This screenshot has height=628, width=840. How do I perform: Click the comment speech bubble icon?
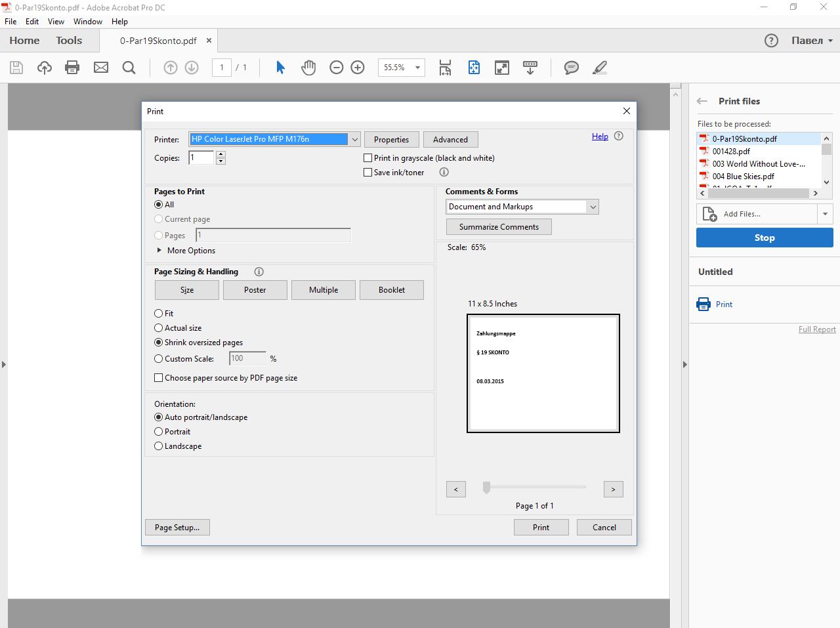click(x=572, y=67)
